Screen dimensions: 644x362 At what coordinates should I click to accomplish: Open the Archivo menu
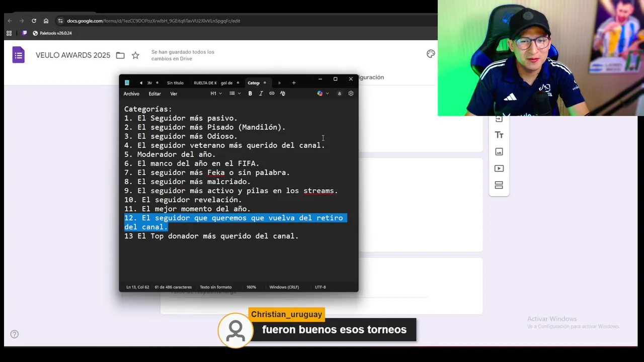pos(131,94)
